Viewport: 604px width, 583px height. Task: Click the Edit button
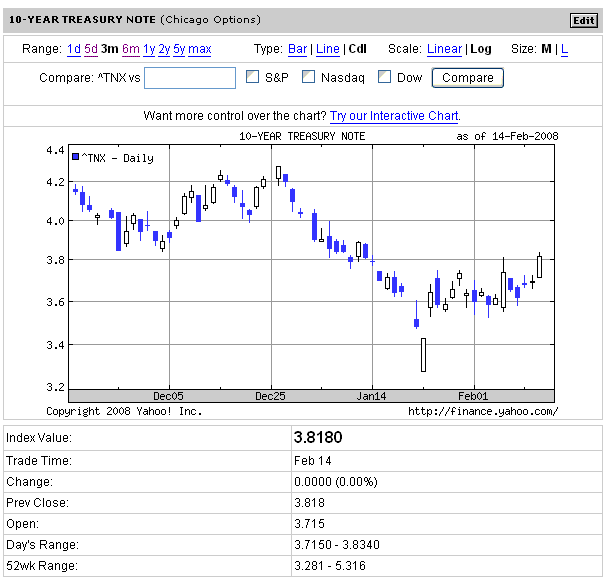point(582,20)
